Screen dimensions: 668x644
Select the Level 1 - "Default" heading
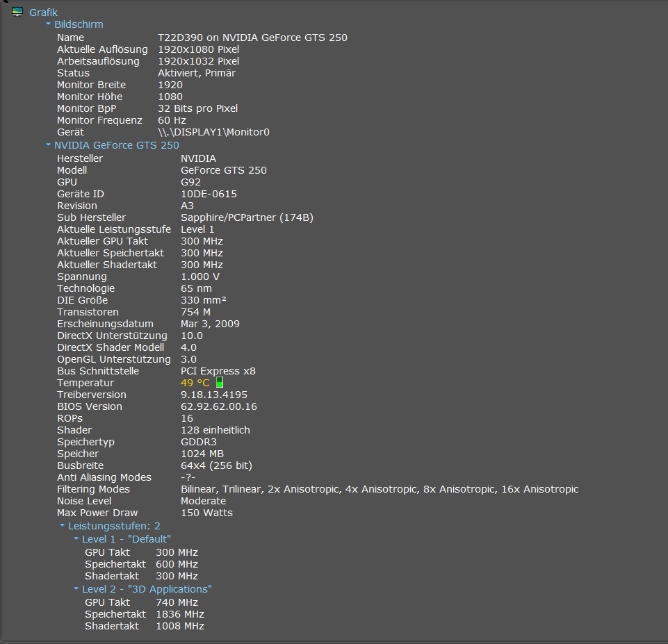coord(126,539)
